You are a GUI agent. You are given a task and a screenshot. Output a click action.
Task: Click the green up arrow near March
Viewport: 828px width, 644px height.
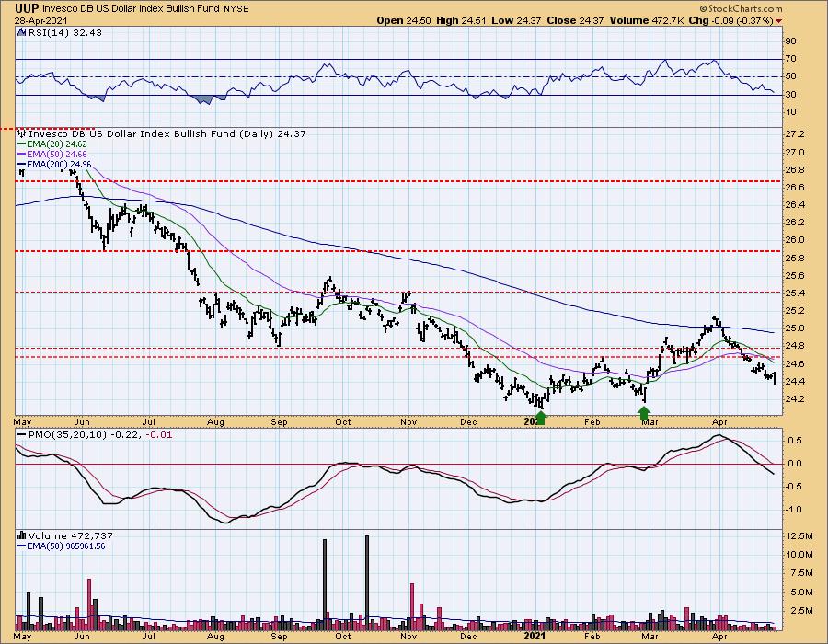click(x=645, y=413)
